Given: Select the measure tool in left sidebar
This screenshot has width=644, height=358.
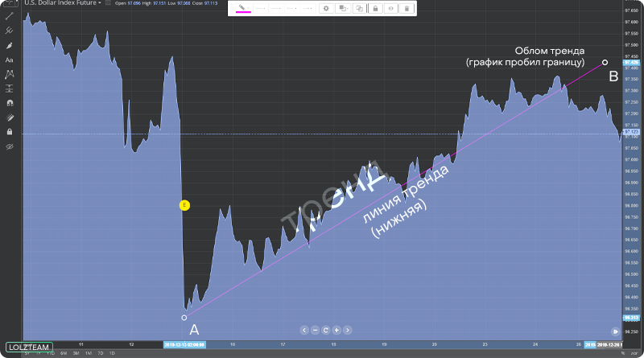Looking at the screenshot, I should tap(9, 88).
